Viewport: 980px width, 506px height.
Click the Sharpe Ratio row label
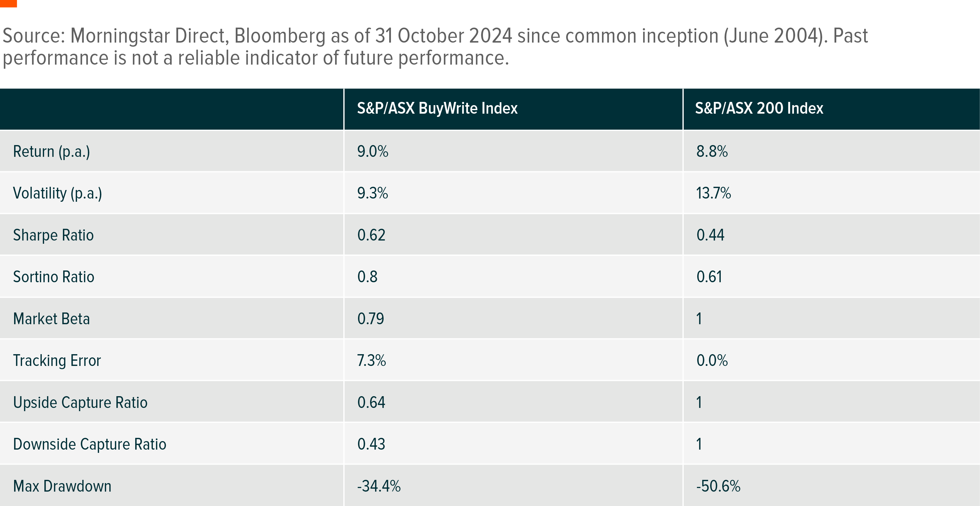tap(53, 235)
